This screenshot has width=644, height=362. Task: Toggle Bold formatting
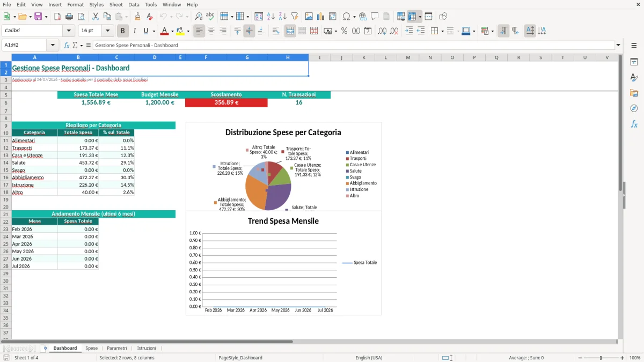coord(123,31)
